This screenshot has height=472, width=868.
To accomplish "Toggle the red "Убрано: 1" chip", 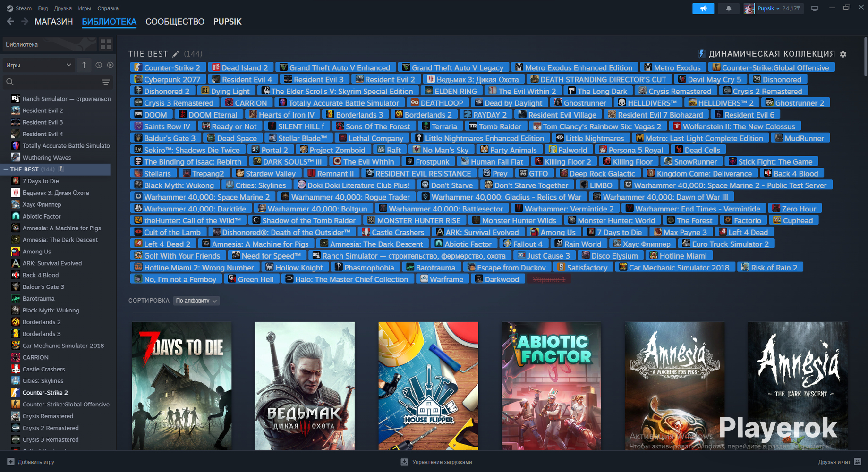I will [x=549, y=279].
